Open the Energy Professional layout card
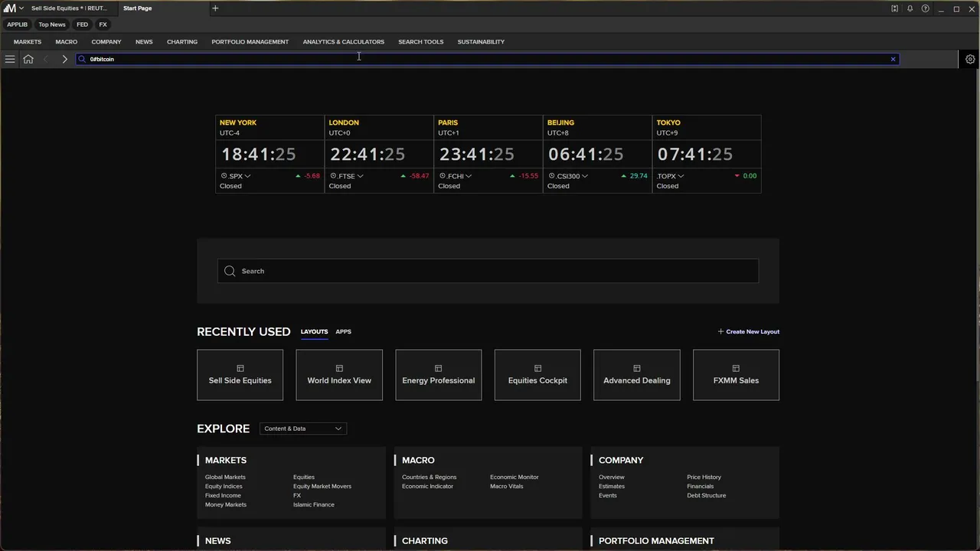980x551 pixels. pyautogui.click(x=439, y=375)
